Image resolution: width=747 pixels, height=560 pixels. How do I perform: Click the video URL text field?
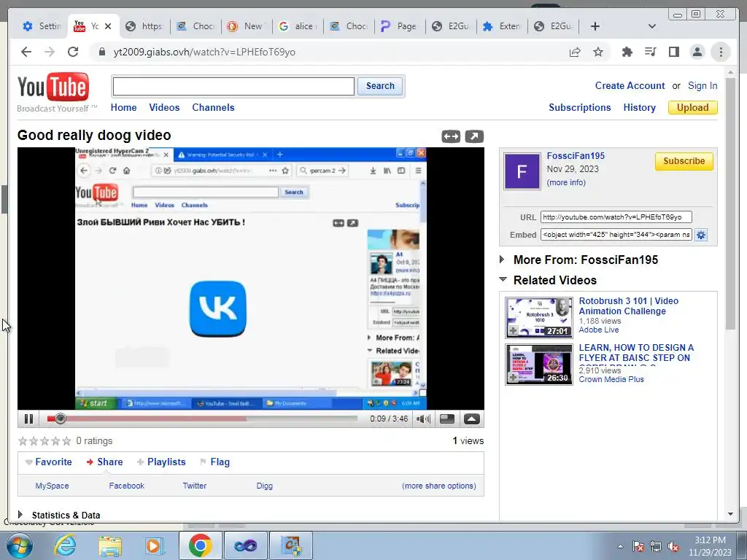point(616,217)
